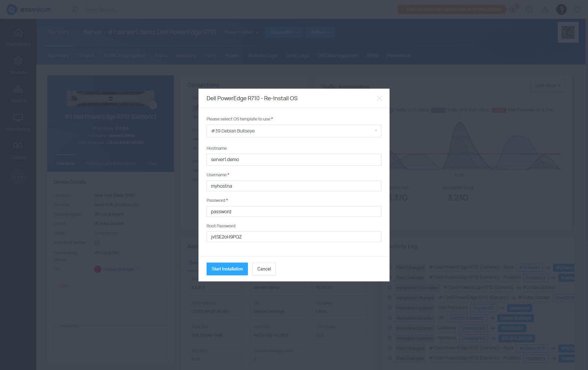Open the OS template dropdown
This screenshot has height=370, width=588.
(294, 131)
